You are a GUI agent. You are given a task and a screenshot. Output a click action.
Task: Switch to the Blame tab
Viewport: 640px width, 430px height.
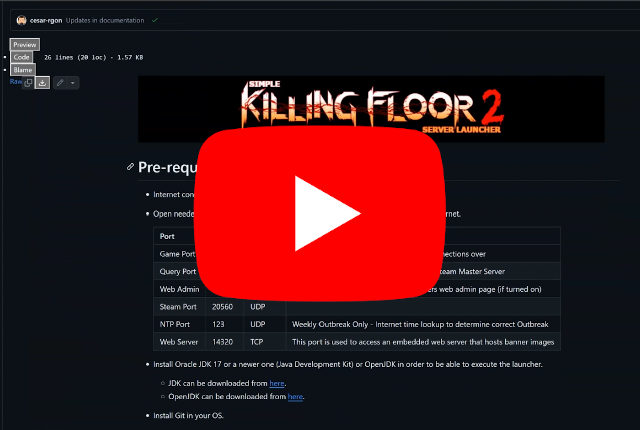click(22, 70)
